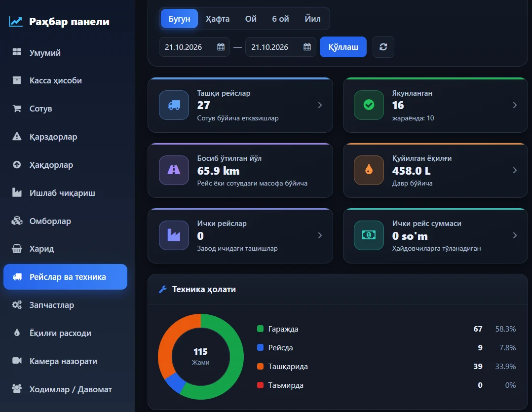Click the Босиб ўтилган йўл card title
This screenshot has height=412, width=532.
229,158
